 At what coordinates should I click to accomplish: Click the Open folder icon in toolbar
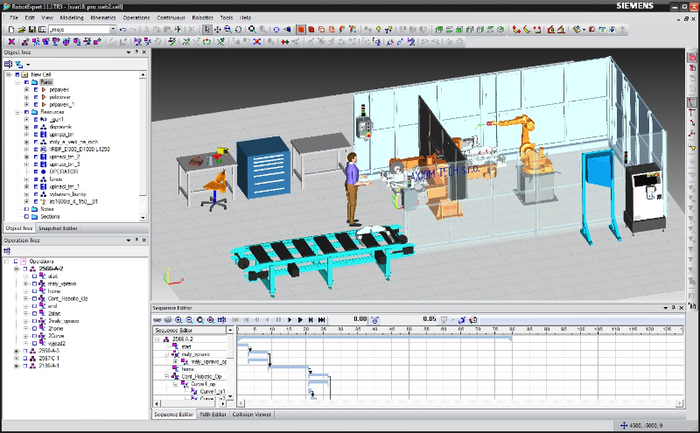pyautogui.click(x=20, y=29)
